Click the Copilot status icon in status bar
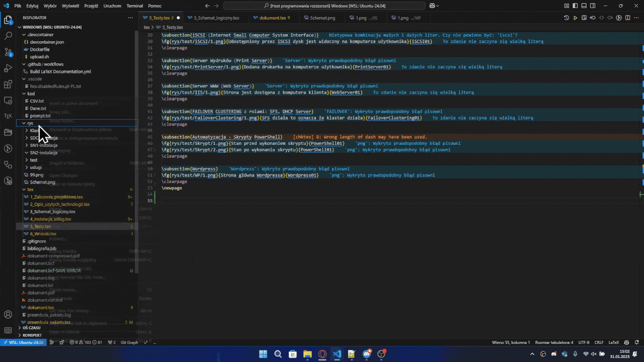Viewport: 644px width, 362px height. 627,342
